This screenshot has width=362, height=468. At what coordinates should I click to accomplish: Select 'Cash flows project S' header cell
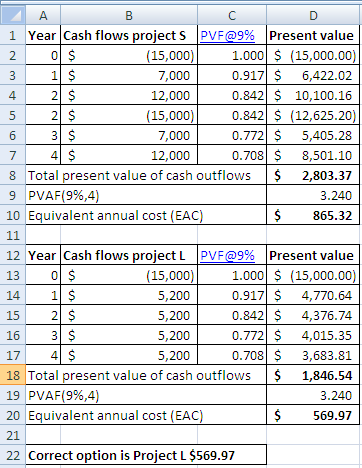point(129,35)
